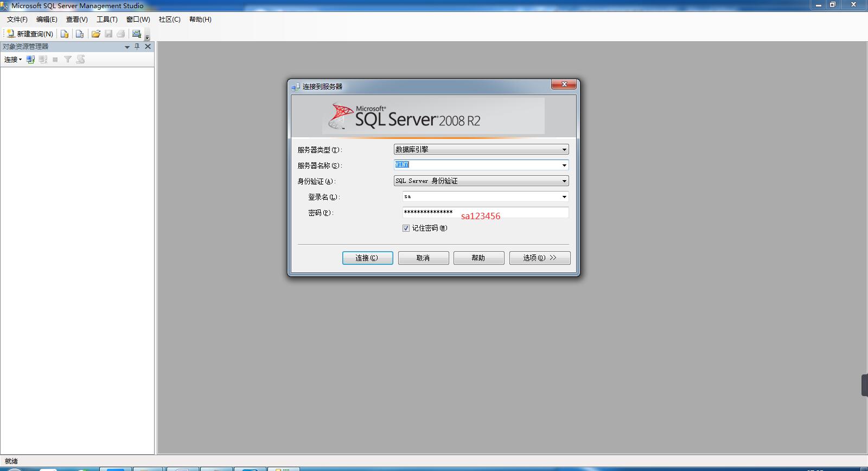Click the Filter funnel icon in Object Explorer

pos(68,60)
